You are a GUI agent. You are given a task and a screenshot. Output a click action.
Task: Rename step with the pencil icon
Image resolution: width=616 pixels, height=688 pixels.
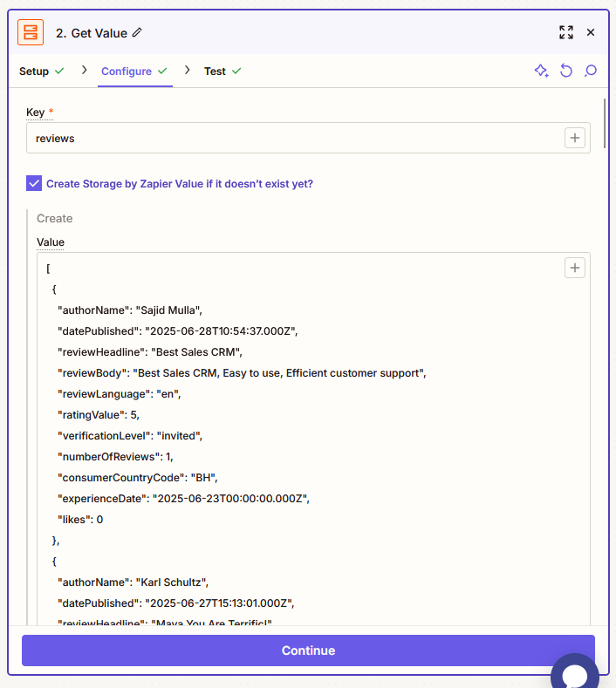137,32
